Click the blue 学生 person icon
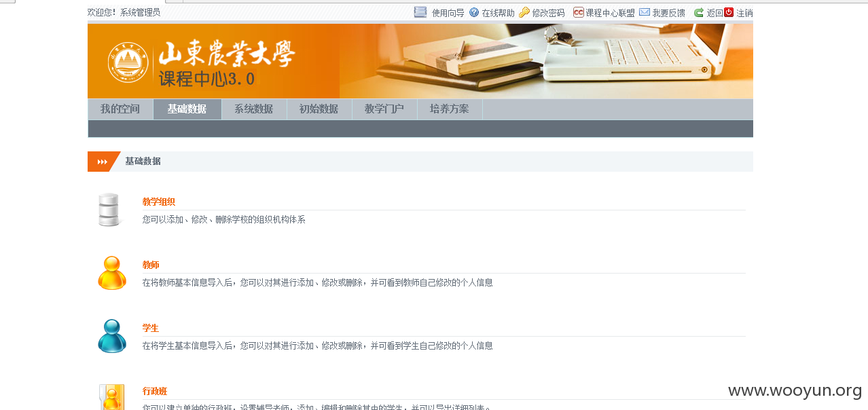 112,336
